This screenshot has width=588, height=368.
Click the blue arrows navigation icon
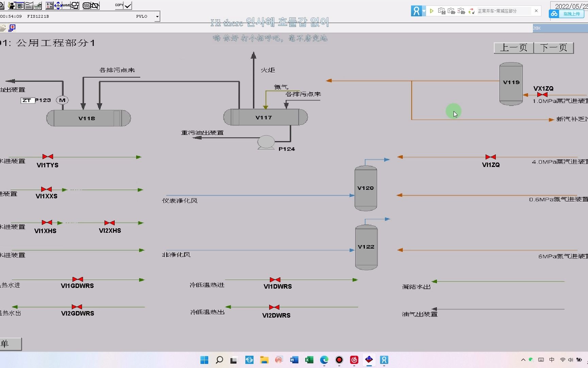[58, 5]
